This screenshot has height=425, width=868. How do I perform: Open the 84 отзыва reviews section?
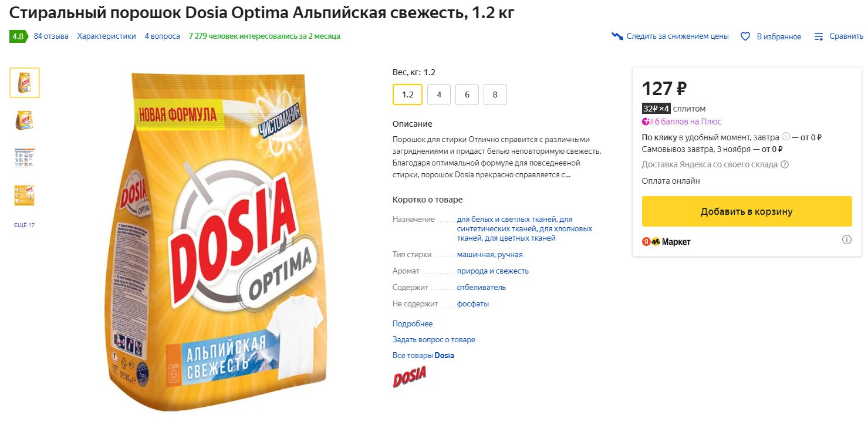(x=51, y=36)
